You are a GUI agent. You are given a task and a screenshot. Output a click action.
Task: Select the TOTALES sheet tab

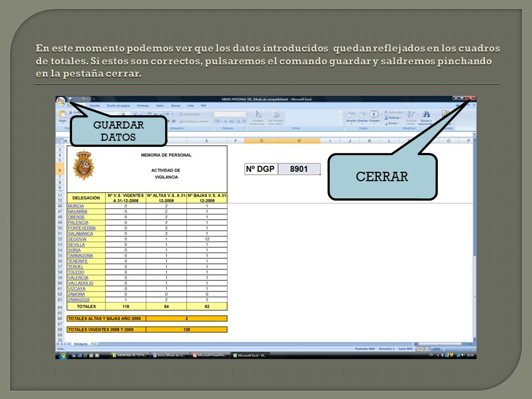(x=80, y=344)
